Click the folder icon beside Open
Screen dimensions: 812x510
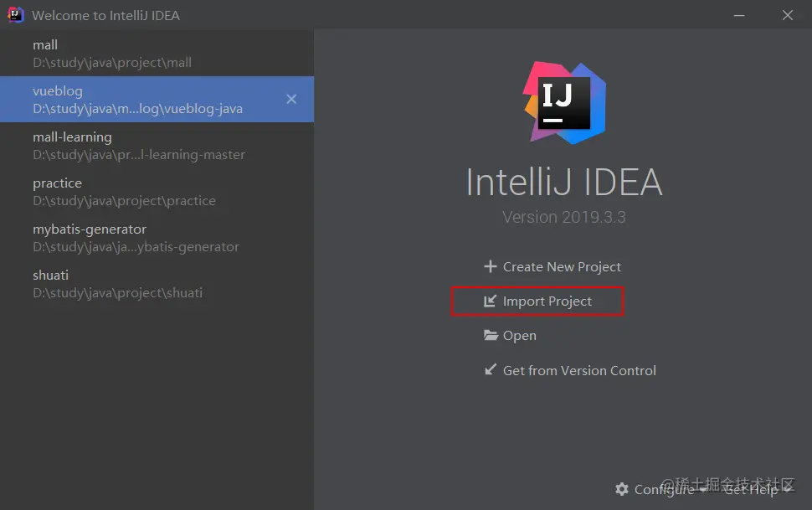(x=491, y=336)
